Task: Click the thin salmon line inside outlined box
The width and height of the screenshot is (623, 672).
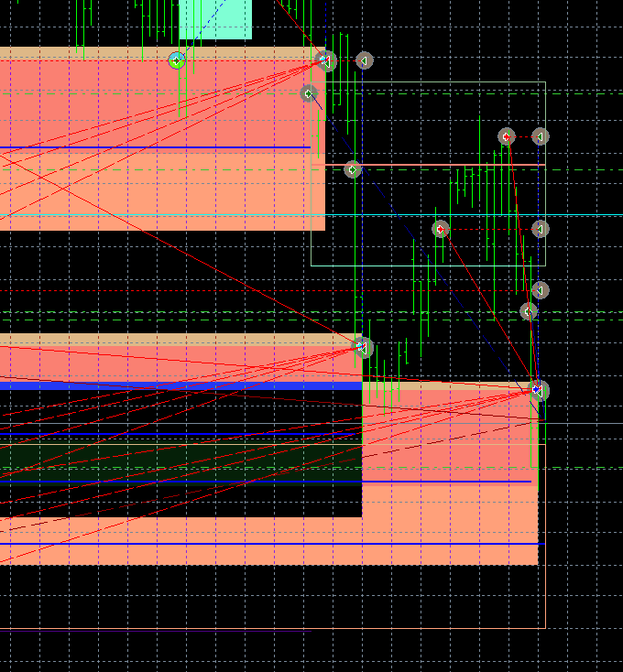Action: pyautogui.click(x=428, y=165)
